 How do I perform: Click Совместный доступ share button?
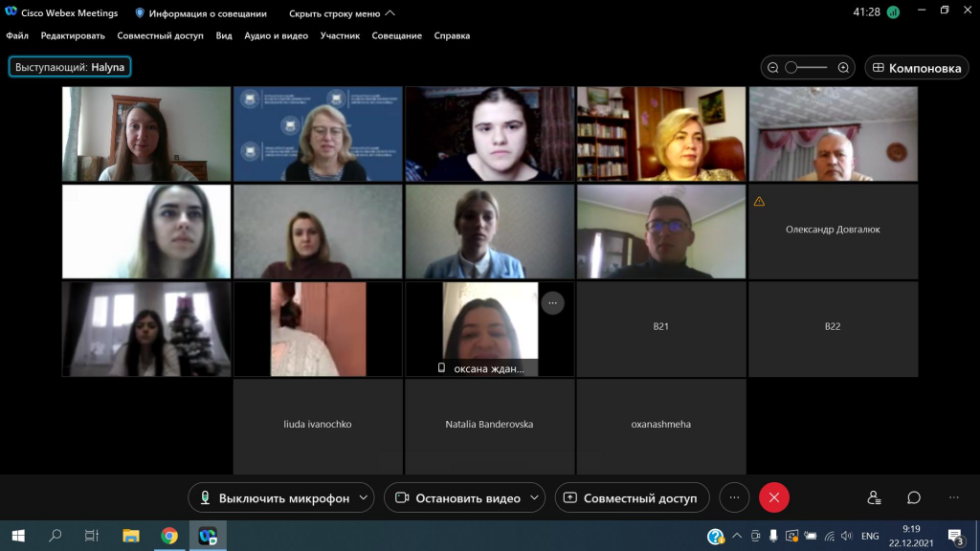632,498
